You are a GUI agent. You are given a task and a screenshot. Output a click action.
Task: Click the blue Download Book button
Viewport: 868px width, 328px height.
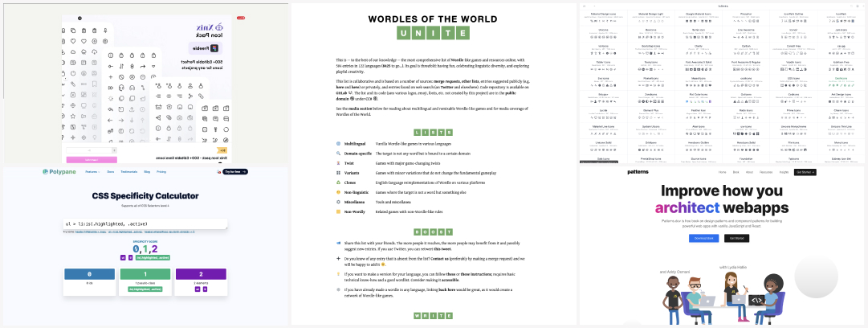pyautogui.click(x=703, y=238)
